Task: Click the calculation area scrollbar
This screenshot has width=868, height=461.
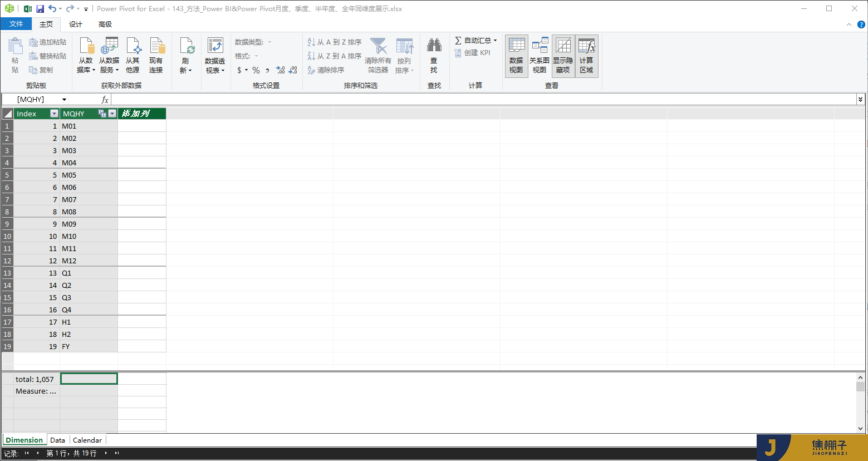Action: [x=861, y=403]
